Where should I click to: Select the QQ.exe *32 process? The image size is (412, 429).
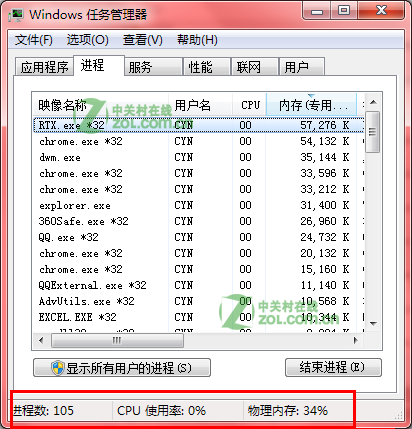coord(199,237)
